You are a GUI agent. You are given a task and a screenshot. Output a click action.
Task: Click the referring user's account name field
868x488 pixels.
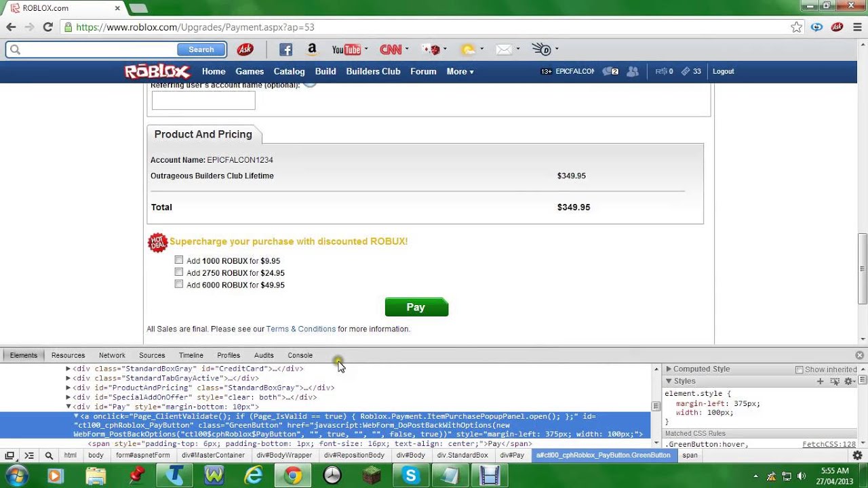click(203, 100)
